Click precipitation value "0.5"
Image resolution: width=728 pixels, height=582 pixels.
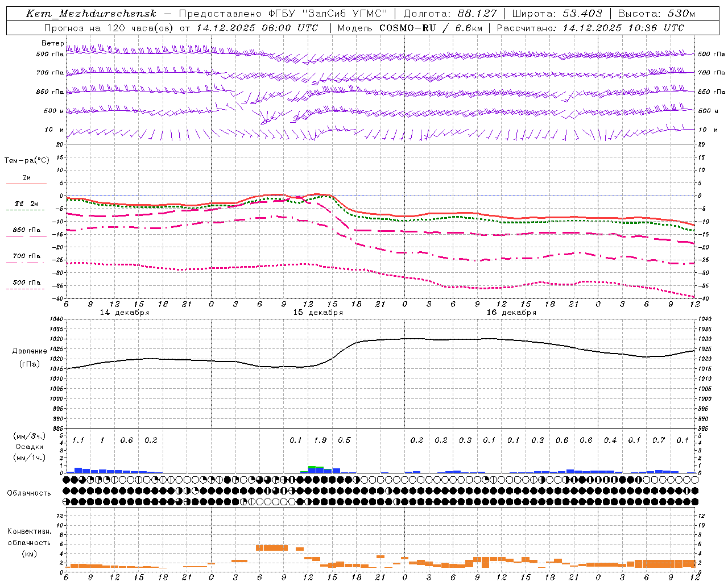[x=344, y=440]
